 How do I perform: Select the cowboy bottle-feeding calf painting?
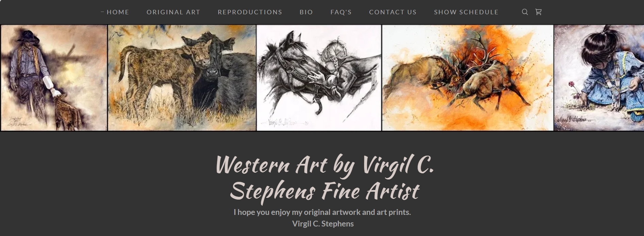pos(54,78)
